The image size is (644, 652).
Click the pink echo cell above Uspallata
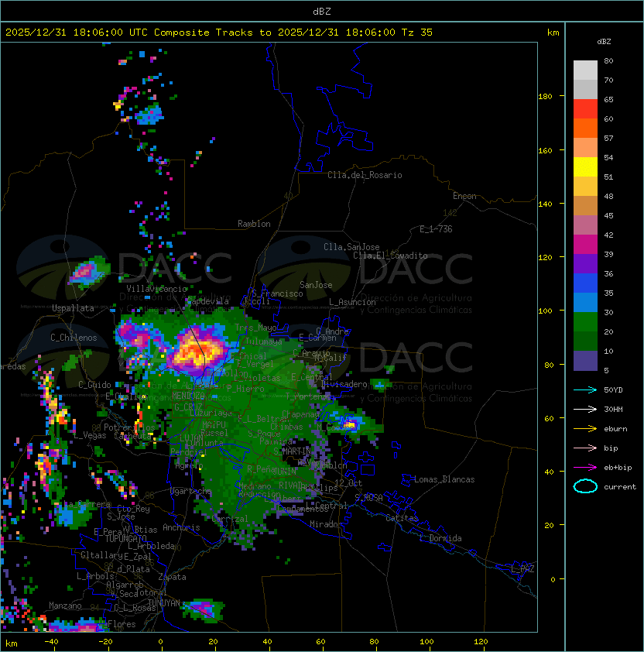tap(87, 272)
